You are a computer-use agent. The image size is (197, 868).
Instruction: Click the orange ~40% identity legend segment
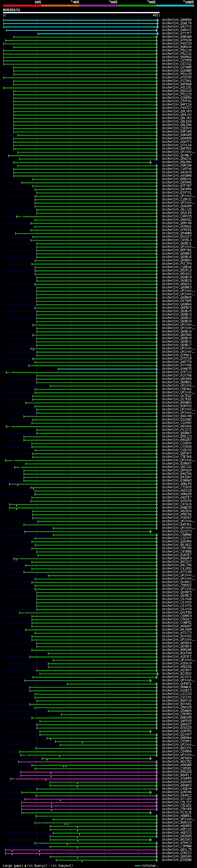pyautogui.click(x=60, y=6)
